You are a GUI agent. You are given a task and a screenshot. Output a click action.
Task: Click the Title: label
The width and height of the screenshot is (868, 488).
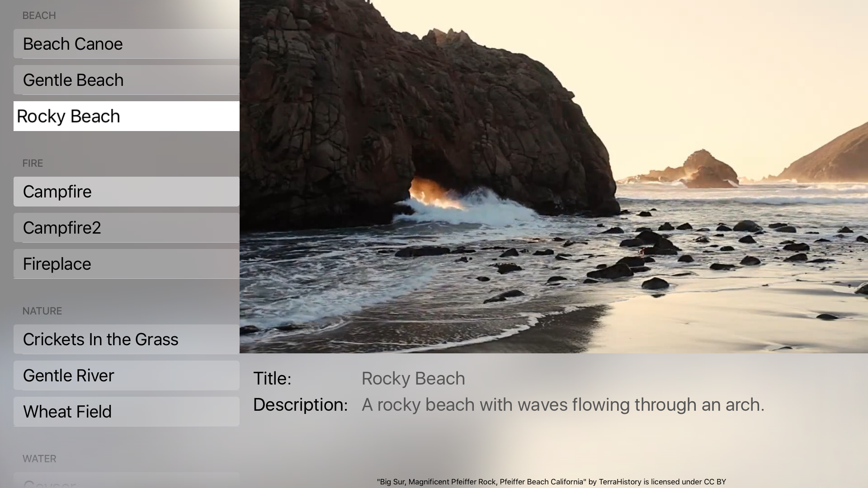tap(272, 379)
